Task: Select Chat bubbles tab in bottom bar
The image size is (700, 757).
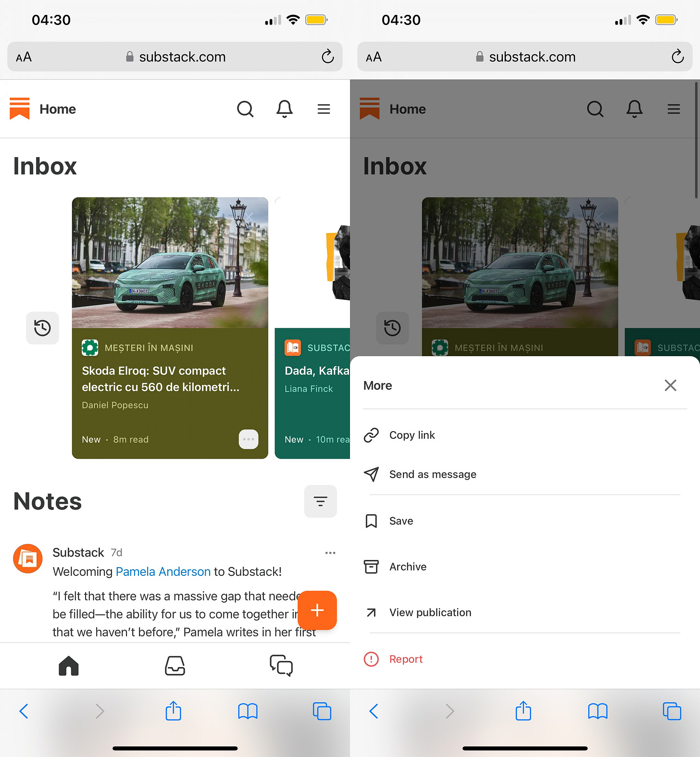Action: [x=281, y=666]
